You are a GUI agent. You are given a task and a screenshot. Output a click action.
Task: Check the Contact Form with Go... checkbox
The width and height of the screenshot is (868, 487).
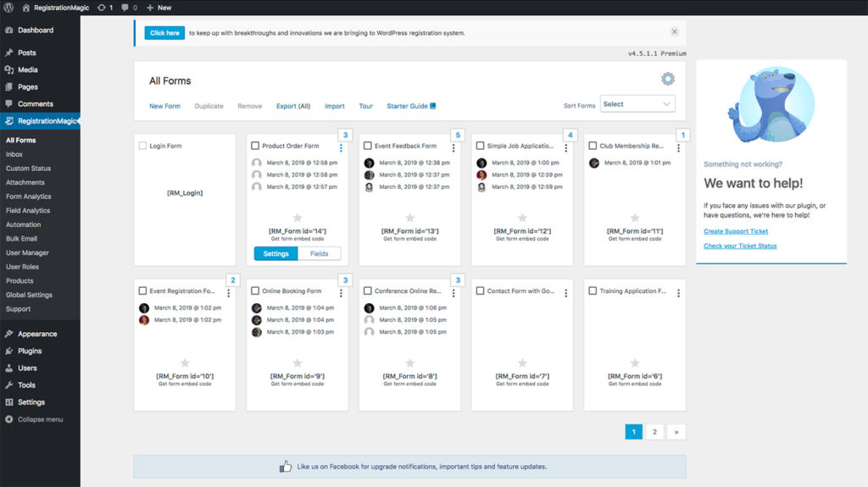480,291
